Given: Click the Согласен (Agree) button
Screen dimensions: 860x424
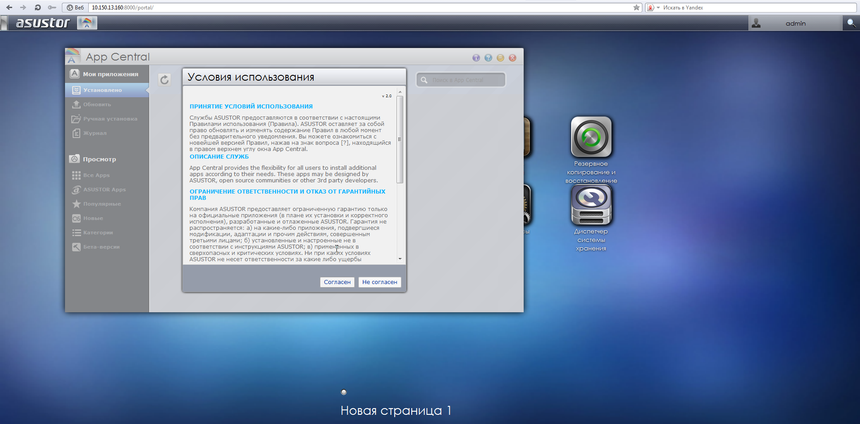Looking at the screenshot, I should tap(337, 283).
